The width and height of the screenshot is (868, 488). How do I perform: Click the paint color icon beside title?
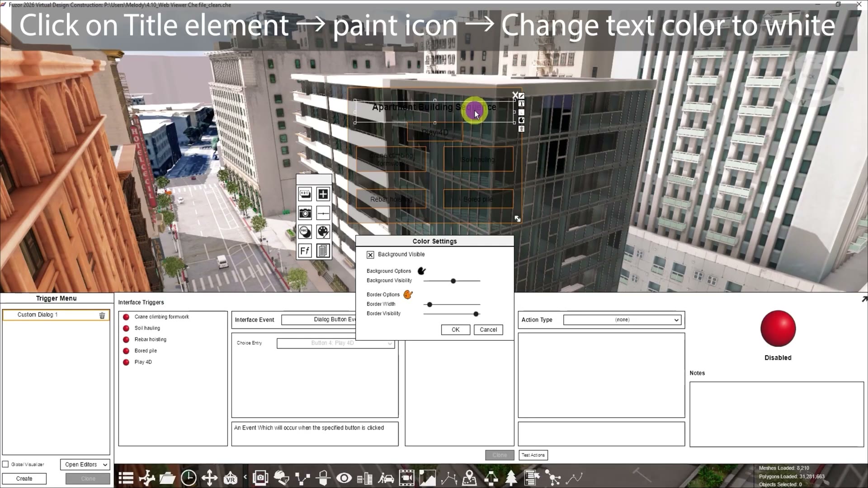pyautogui.click(x=521, y=120)
